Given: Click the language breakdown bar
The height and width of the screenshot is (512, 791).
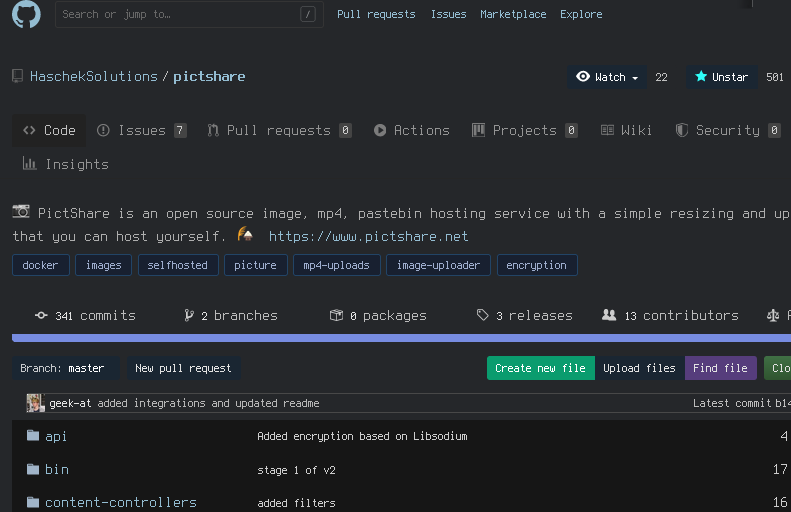Looking at the screenshot, I should tap(400, 338).
